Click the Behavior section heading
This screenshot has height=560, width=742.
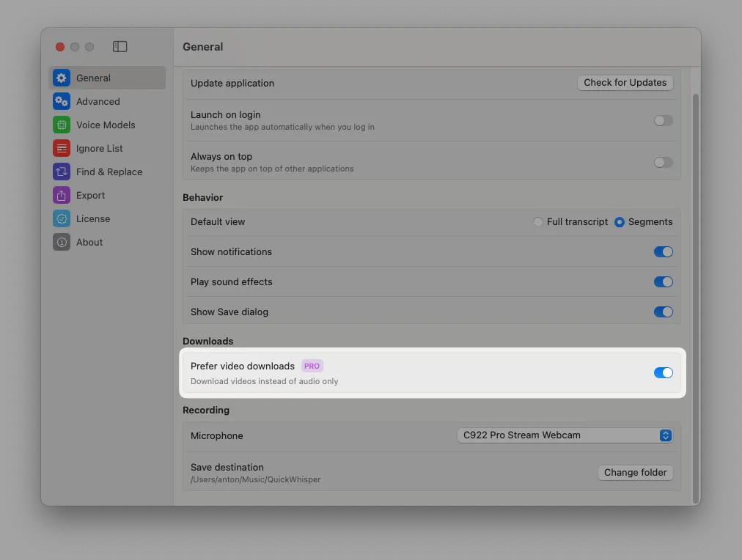[202, 198]
